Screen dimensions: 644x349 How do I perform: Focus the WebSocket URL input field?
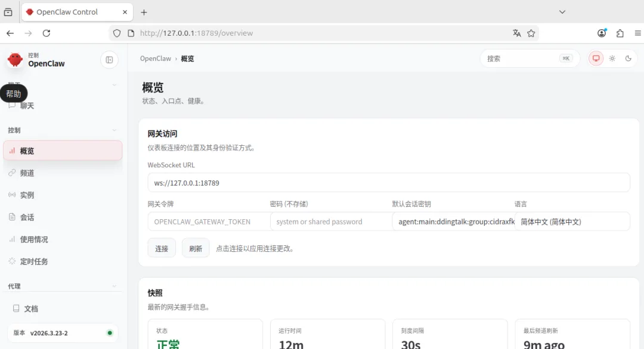click(389, 183)
